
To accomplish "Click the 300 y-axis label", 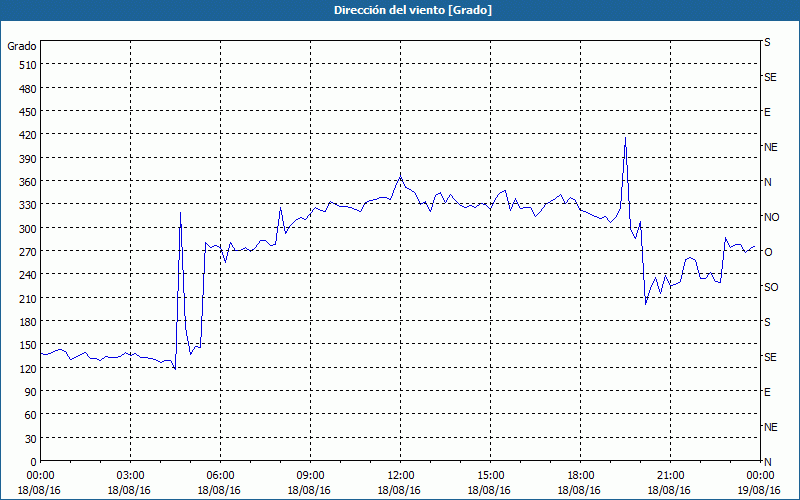I will click(28, 229).
